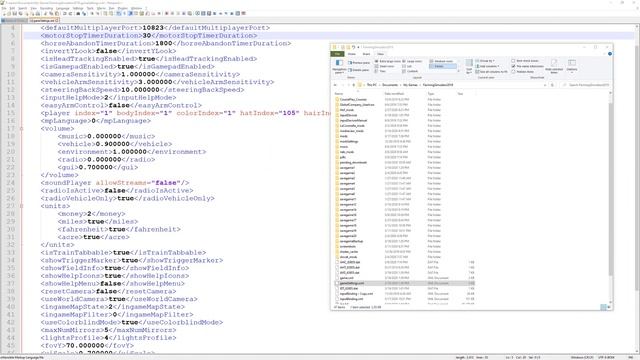Click the This PC breadcrumb in address bar
640x360 pixels.
(x=371, y=85)
